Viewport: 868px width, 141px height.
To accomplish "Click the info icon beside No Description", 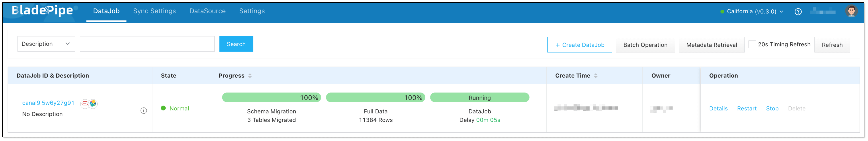I will (x=144, y=111).
